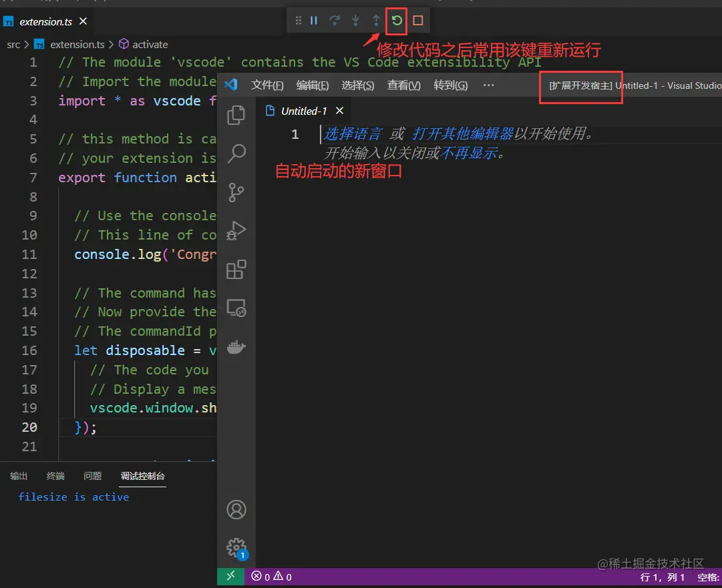Switch to the 输出 panel tab
The image size is (722, 588).
click(x=19, y=476)
